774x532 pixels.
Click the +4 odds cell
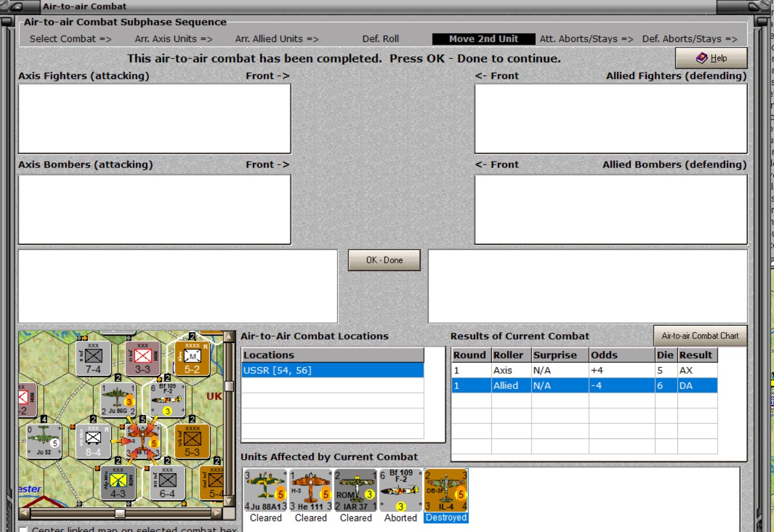coord(622,370)
